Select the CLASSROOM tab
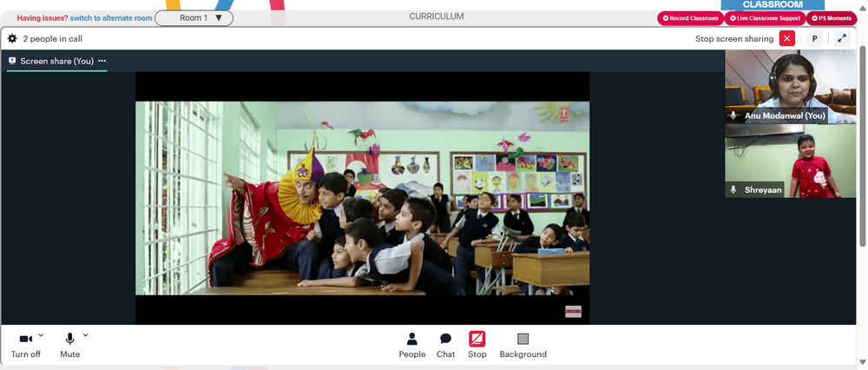Image resolution: width=868 pixels, height=370 pixels. coord(773,5)
